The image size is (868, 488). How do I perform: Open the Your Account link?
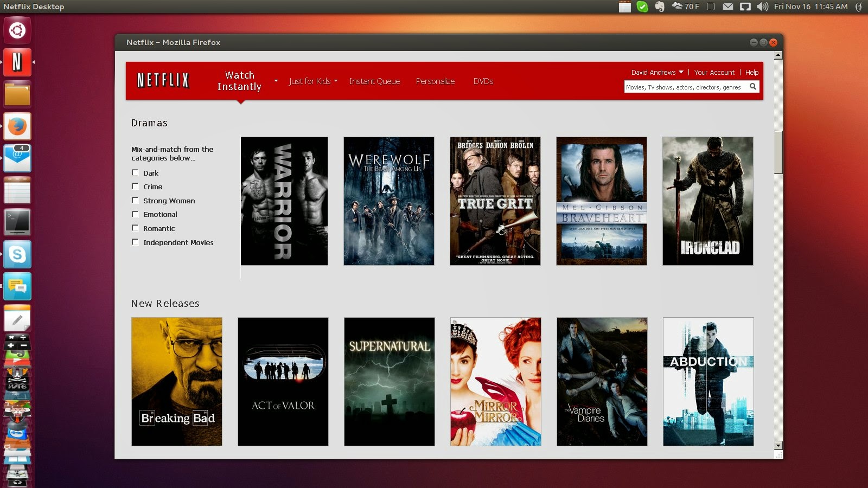pos(714,72)
